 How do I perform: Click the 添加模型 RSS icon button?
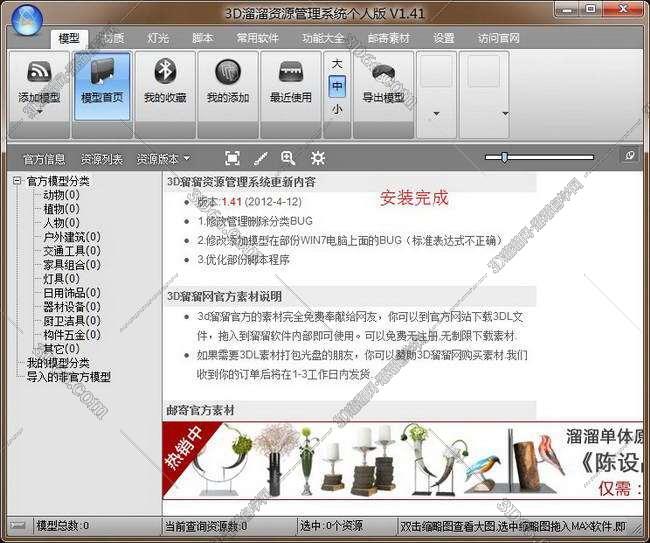39,73
